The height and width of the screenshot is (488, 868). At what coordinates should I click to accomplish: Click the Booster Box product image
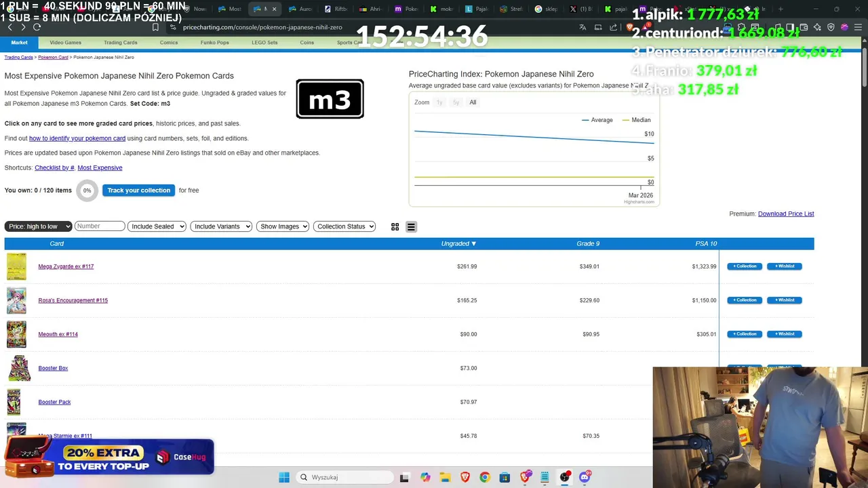[19, 368]
